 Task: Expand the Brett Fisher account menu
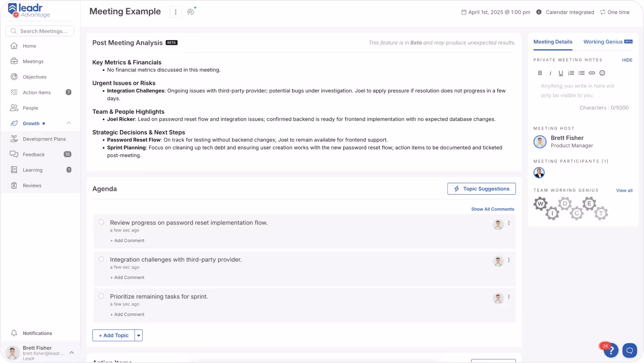pyautogui.click(x=72, y=353)
